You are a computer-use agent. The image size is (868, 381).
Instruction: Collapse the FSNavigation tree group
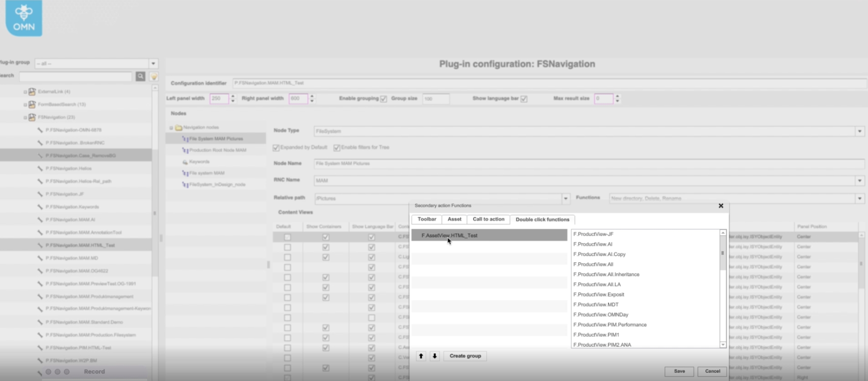(25, 117)
